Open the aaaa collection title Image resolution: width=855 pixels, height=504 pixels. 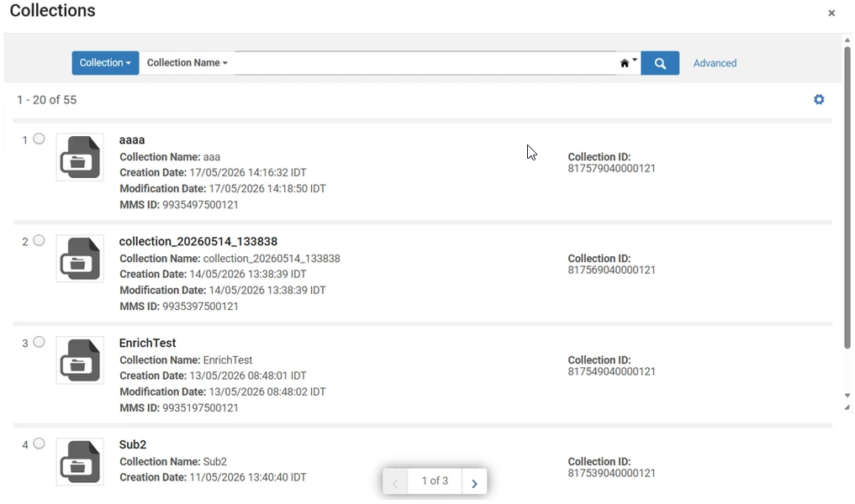(x=132, y=140)
